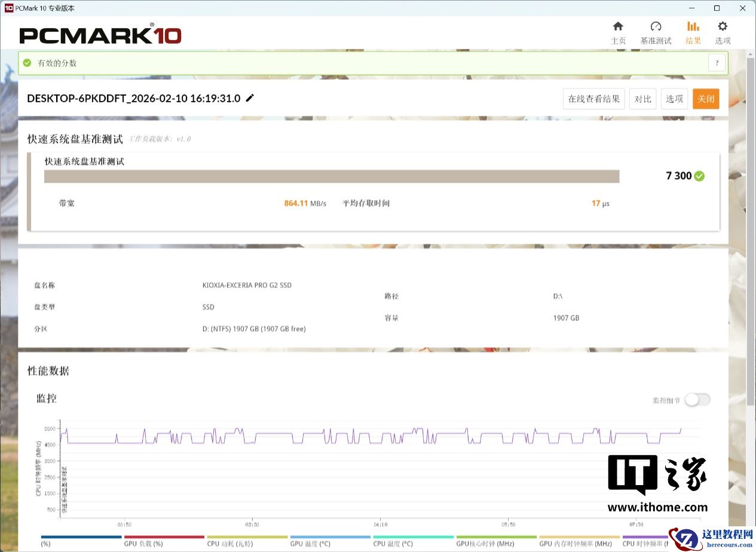Screen dimensions: 756x552
Task: Click the bandwidth value 864.11 MB/s
Action: pyautogui.click(x=305, y=204)
